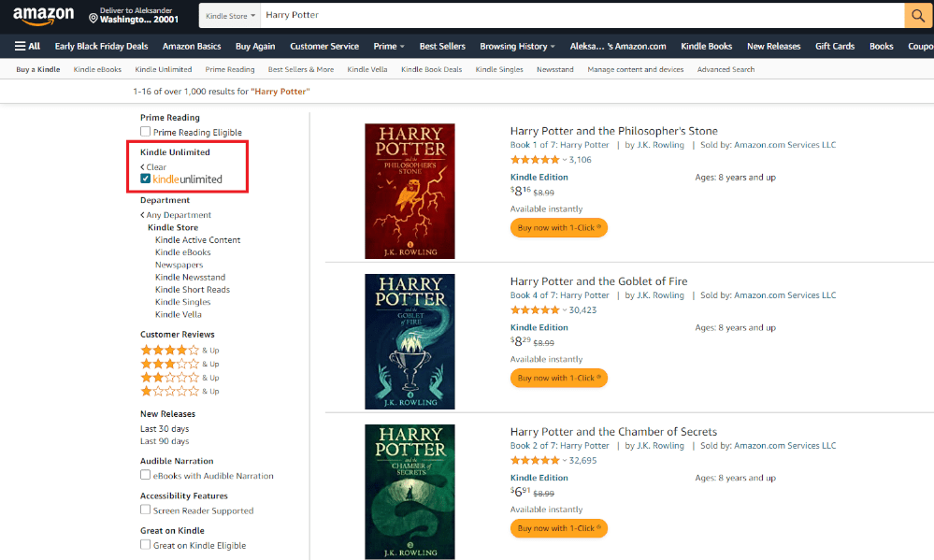
Task: Filter New Releases by Last 90 days
Action: 165,441
